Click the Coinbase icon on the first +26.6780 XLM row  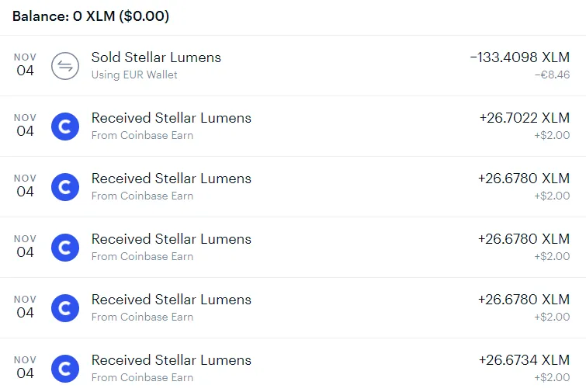coord(65,187)
